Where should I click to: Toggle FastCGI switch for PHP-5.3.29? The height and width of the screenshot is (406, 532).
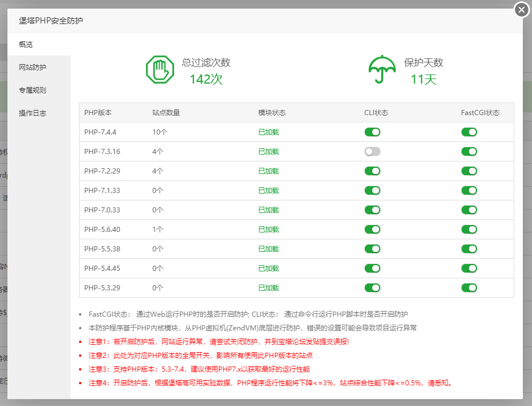469,288
